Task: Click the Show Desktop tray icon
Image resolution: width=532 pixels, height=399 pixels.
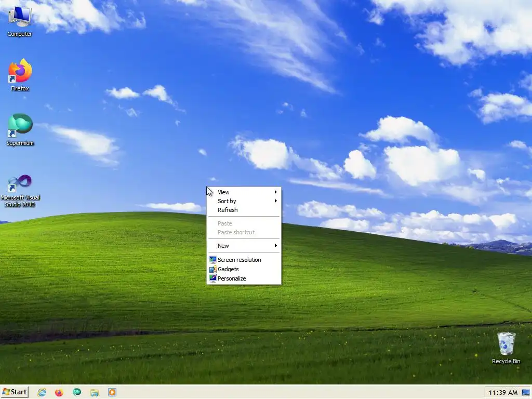Action: pyautogui.click(x=526, y=393)
